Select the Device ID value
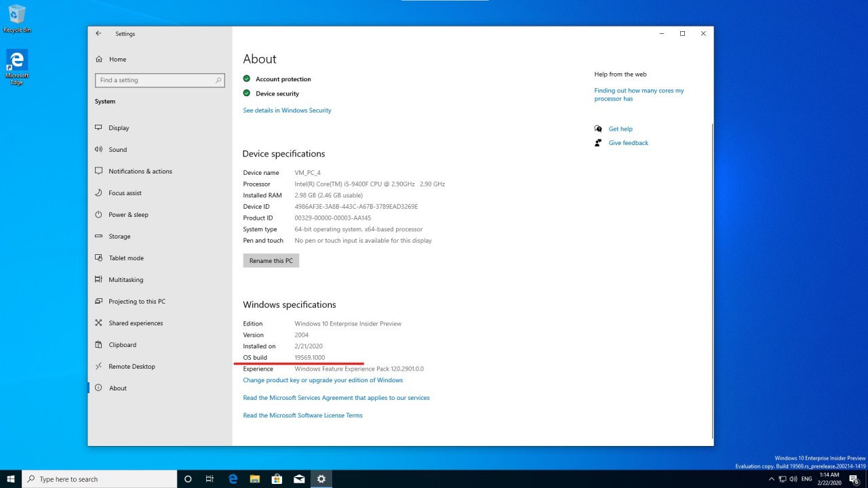Viewport: 868px width, 488px height. (x=356, y=207)
